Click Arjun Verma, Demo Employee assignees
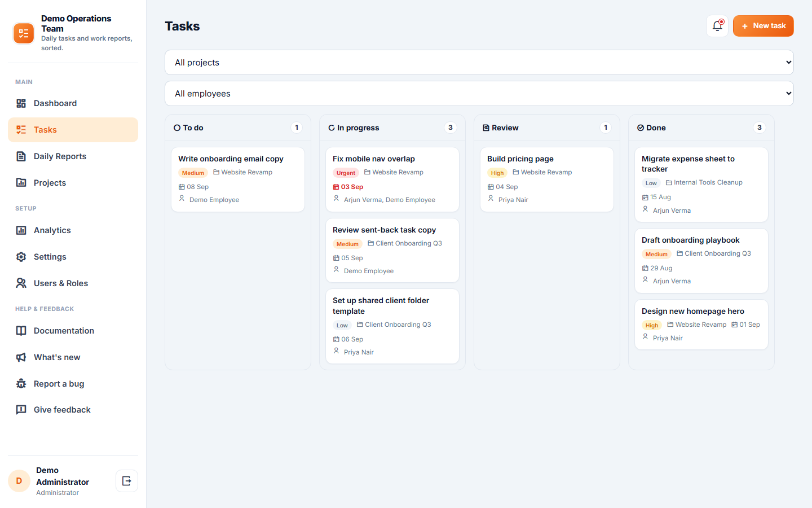Image resolution: width=812 pixels, height=508 pixels. pyautogui.click(x=390, y=200)
